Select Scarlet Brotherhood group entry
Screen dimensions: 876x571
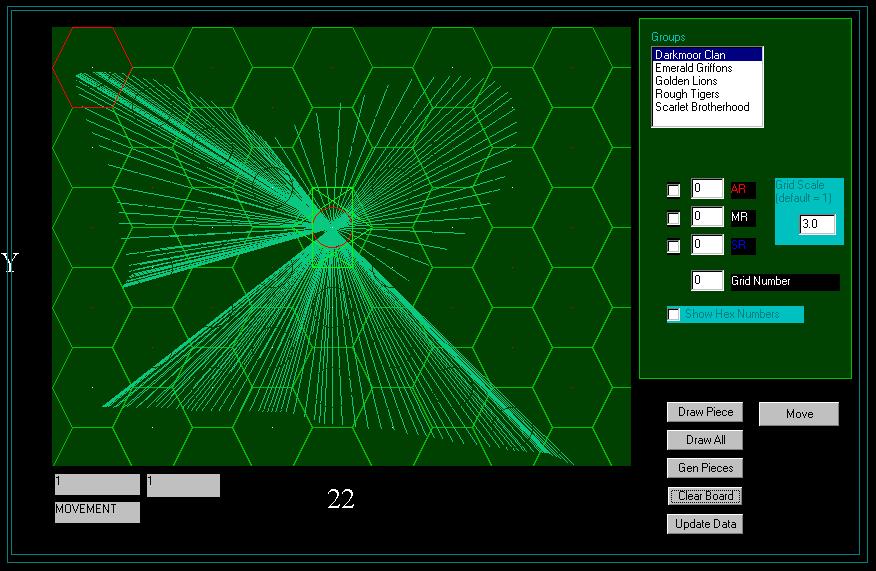706,107
